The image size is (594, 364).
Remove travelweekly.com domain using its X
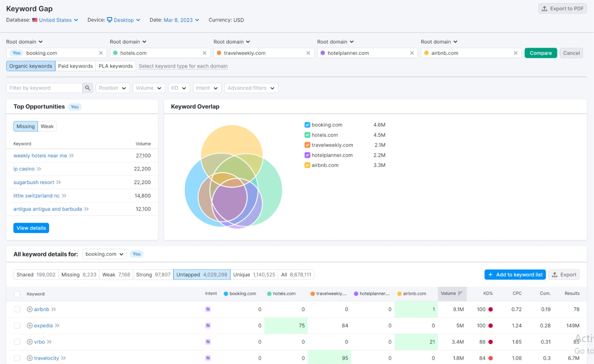coord(308,53)
